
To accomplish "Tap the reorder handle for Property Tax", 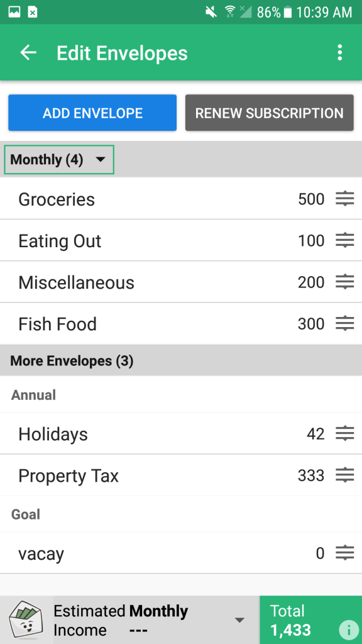I will click(345, 475).
